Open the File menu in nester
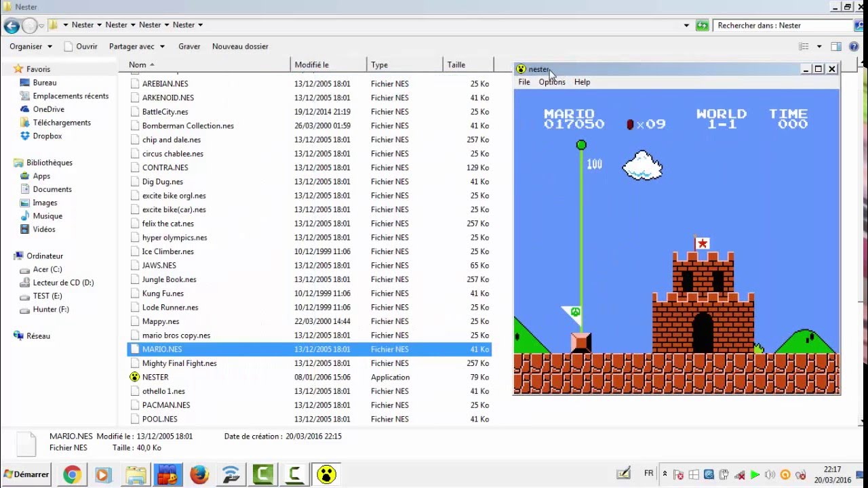Image resolution: width=868 pixels, height=488 pixels. coord(524,82)
